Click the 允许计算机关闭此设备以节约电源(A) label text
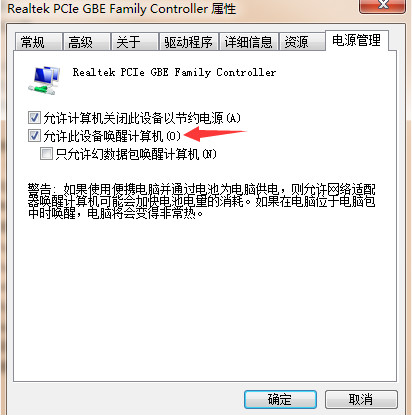 142,118
